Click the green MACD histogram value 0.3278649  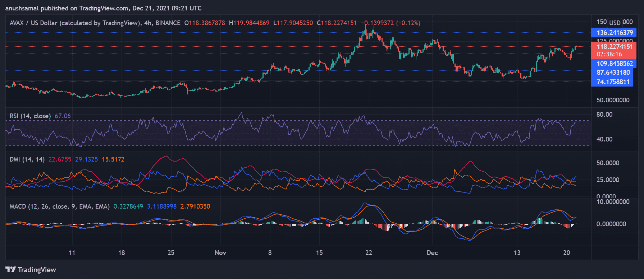128,206
